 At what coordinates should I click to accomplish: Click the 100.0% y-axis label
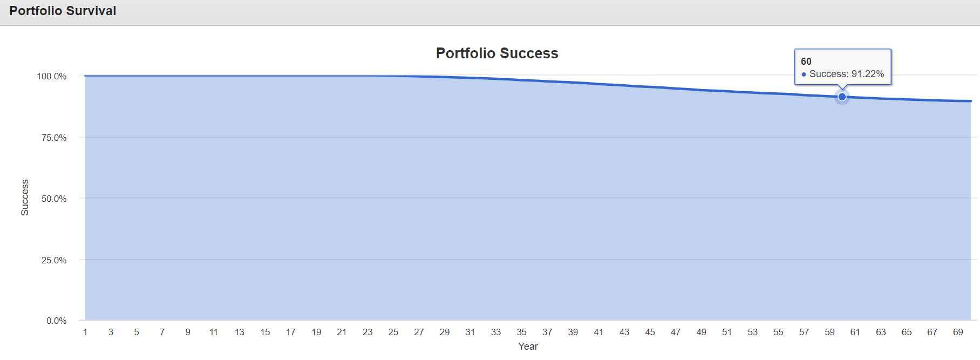[52, 76]
